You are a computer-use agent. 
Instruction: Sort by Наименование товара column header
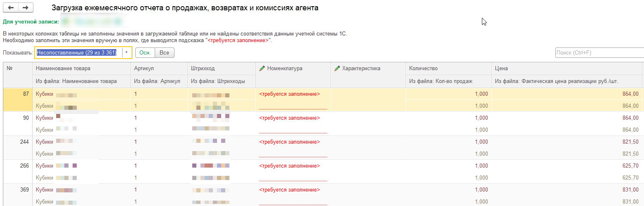[x=81, y=69]
